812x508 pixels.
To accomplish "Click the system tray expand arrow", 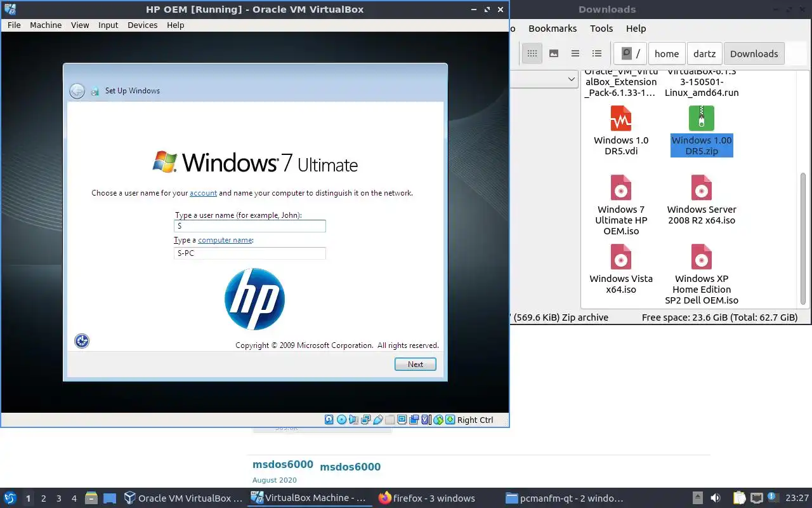I will click(697, 498).
